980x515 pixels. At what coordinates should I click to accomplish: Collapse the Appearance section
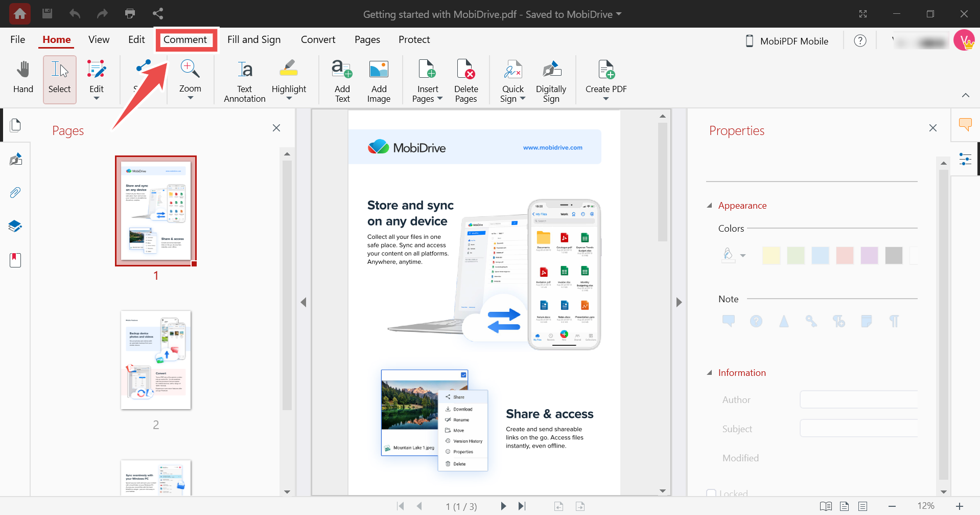709,206
